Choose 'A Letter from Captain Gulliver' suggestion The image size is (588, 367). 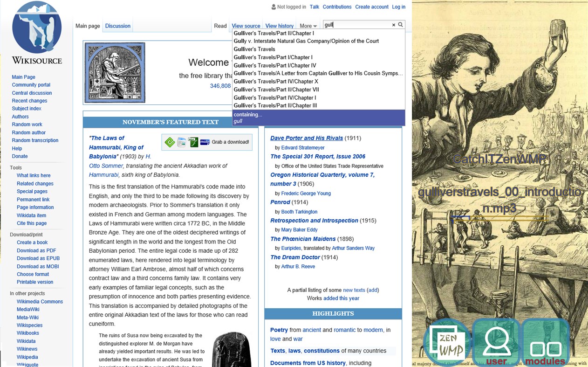coord(319,73)
